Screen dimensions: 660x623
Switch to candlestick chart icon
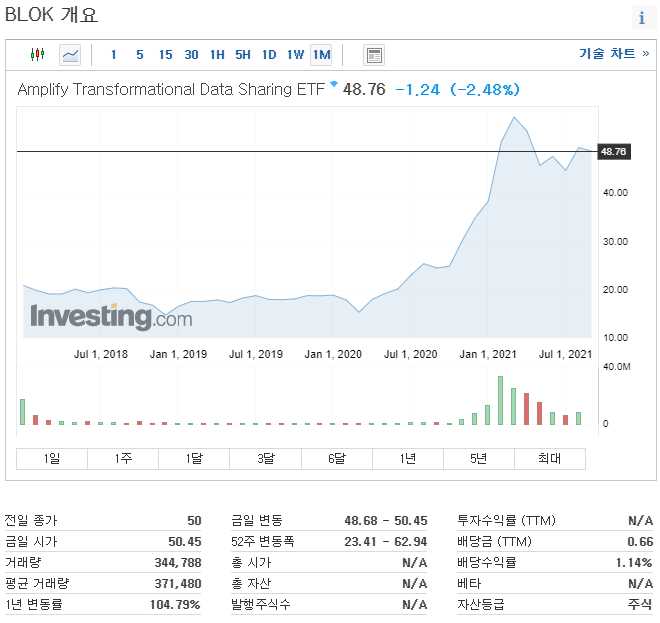37,55
